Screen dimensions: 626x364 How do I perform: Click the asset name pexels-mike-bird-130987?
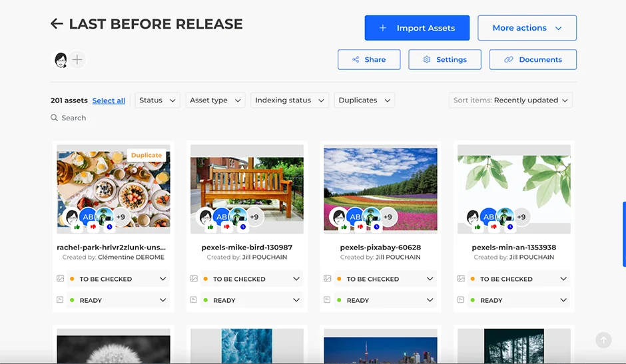246,248
